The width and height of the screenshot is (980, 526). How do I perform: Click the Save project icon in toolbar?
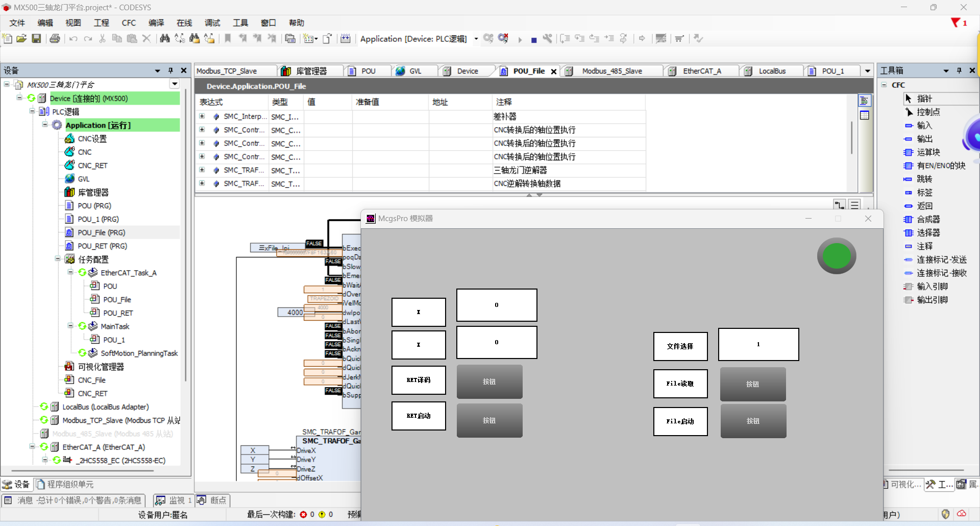click(36, 39)
